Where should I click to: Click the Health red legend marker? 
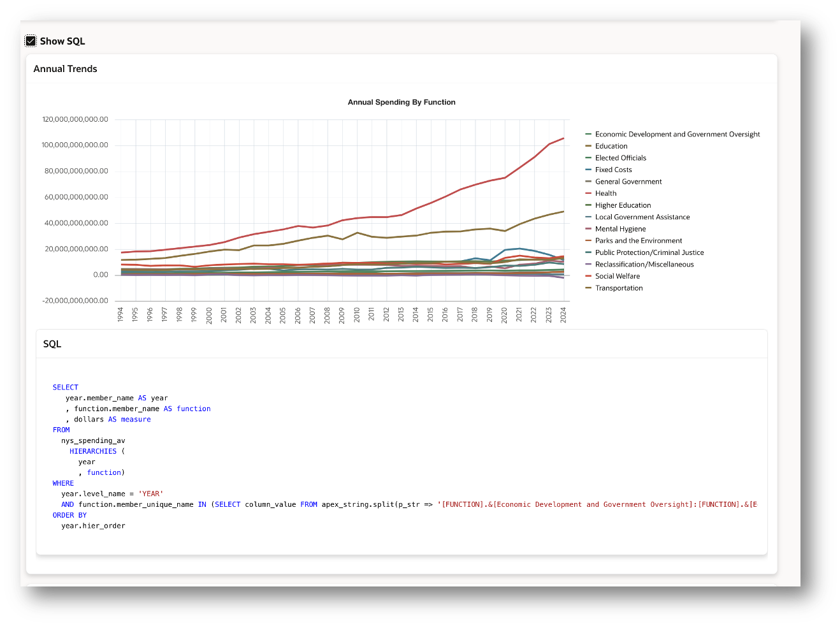[x=588, y=193]
